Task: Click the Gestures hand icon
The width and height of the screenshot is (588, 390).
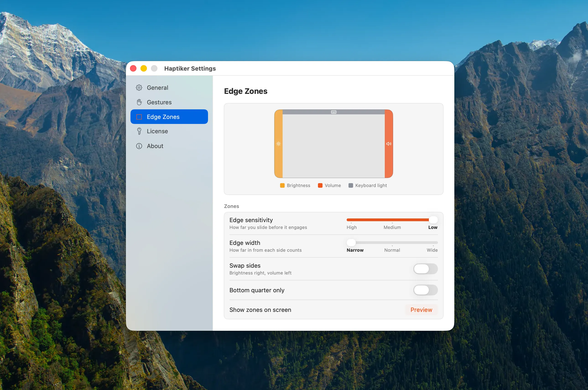Action: tap(139, 102)
